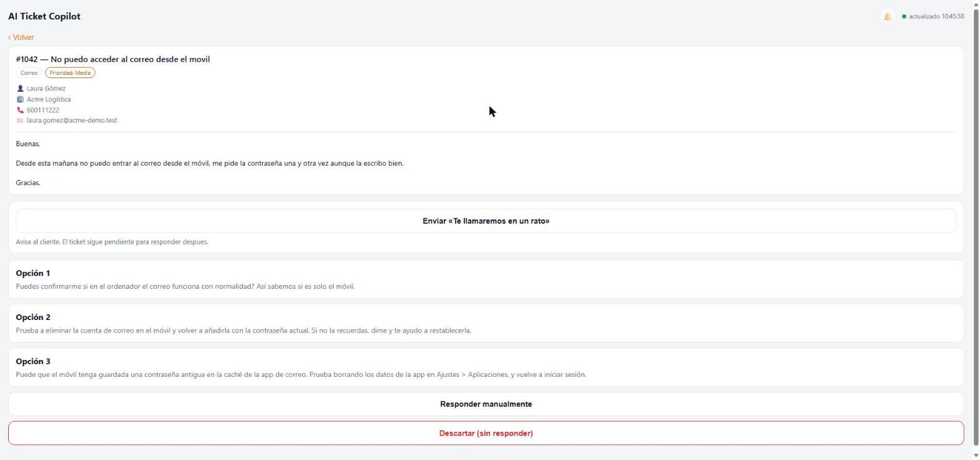Click the Prioridad: Media badge
The width and height of the screenshot is (980, 460).
70,73
